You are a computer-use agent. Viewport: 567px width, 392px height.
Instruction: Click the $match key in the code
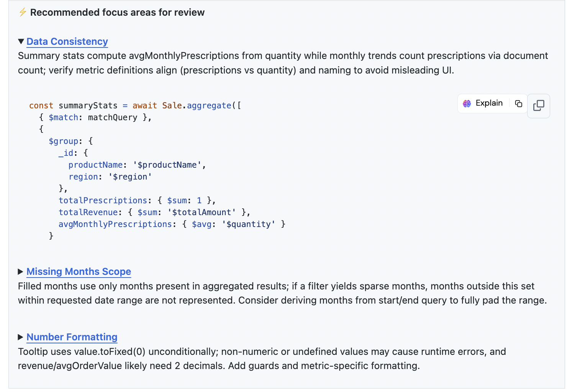(x=63, y=118)
